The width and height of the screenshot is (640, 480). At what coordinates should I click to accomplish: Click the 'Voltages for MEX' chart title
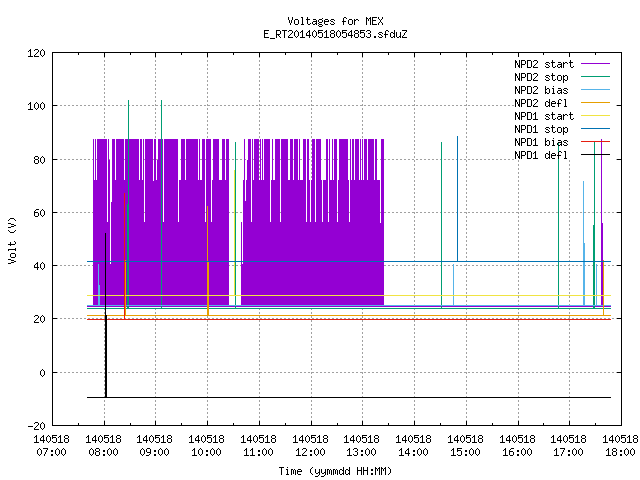click(335, 21)
